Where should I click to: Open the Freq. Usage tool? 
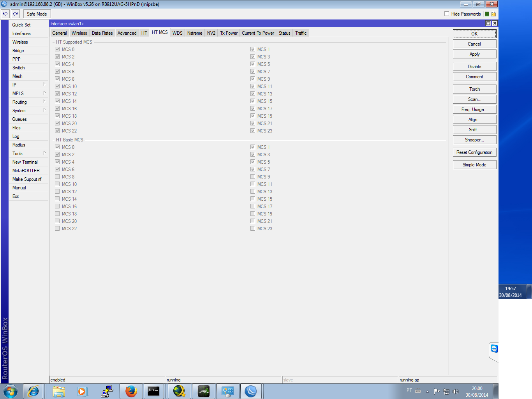click(474, 109)
